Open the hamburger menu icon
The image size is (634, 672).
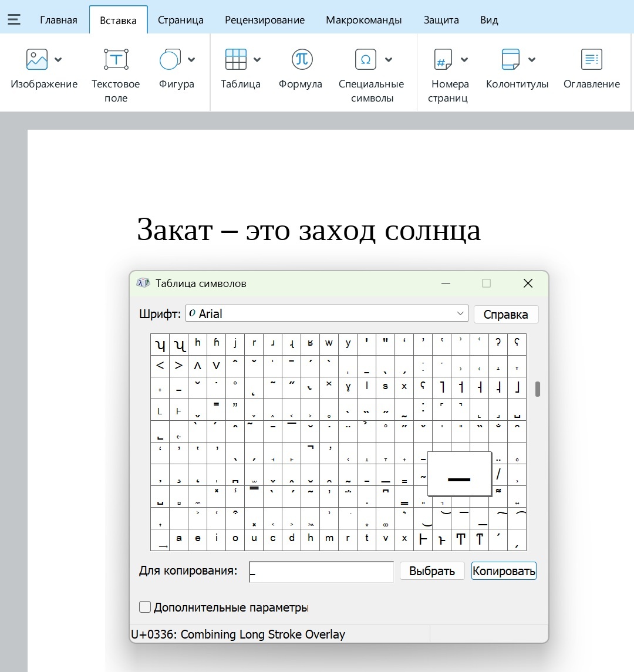(14, 18)
